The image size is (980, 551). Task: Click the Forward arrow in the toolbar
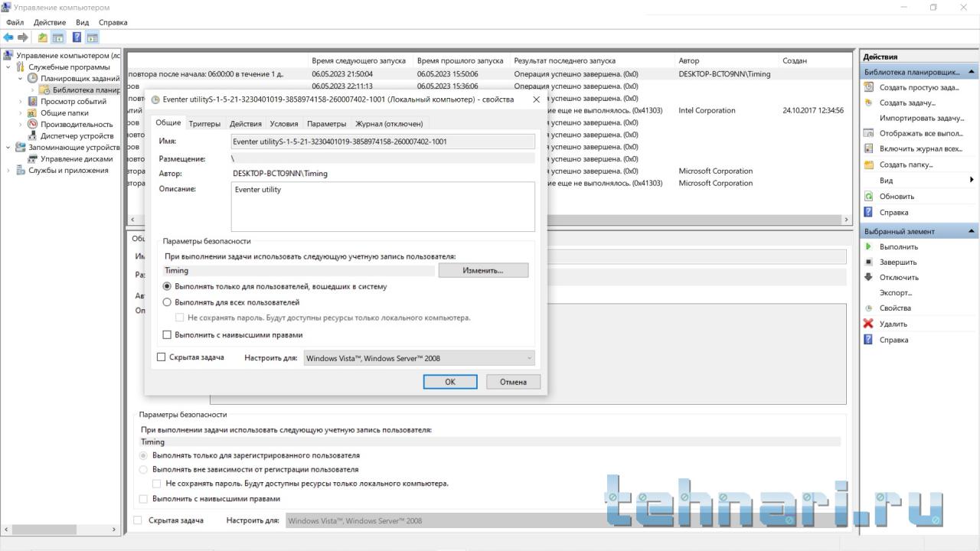(23, 37)
